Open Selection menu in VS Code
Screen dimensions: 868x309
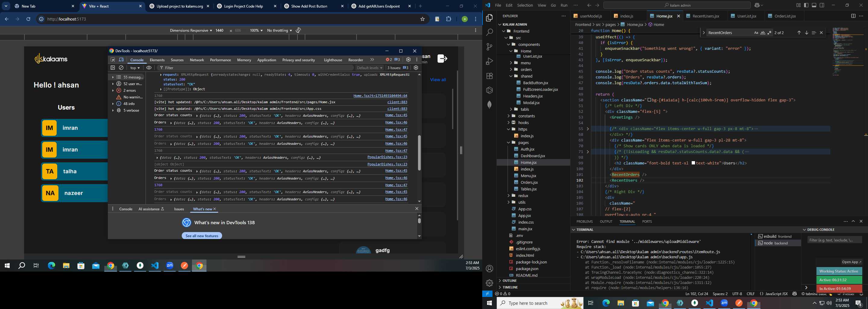pyautogui.click(x=525, y=5)
